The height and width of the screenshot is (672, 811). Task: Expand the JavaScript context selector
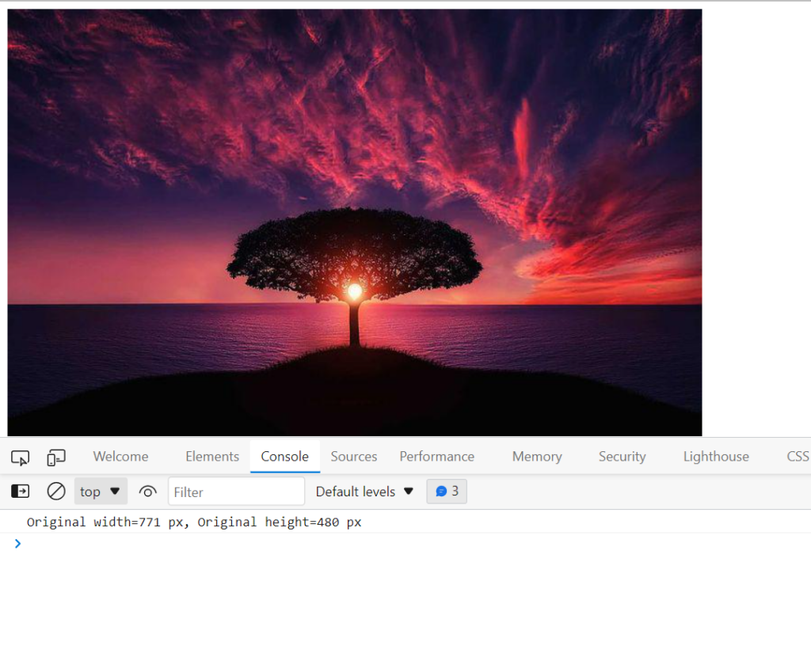100,491
